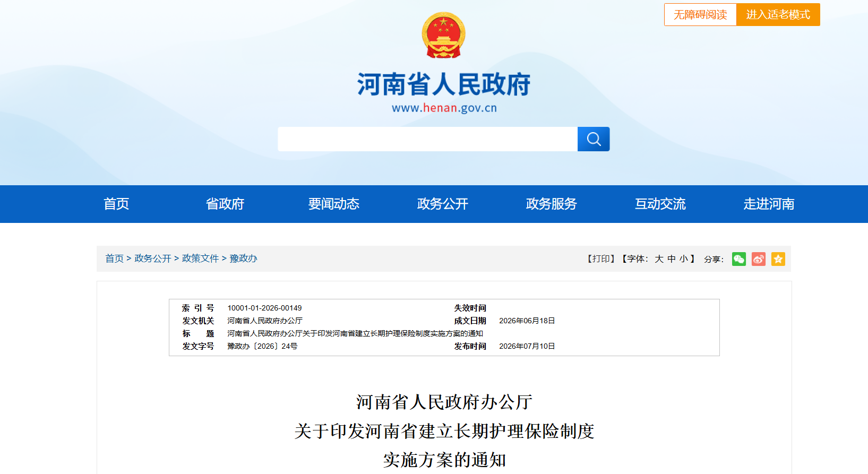Click the 索引号 label
Image resolution: width=868 pixels, height=474 pixels.
(198, 308)
